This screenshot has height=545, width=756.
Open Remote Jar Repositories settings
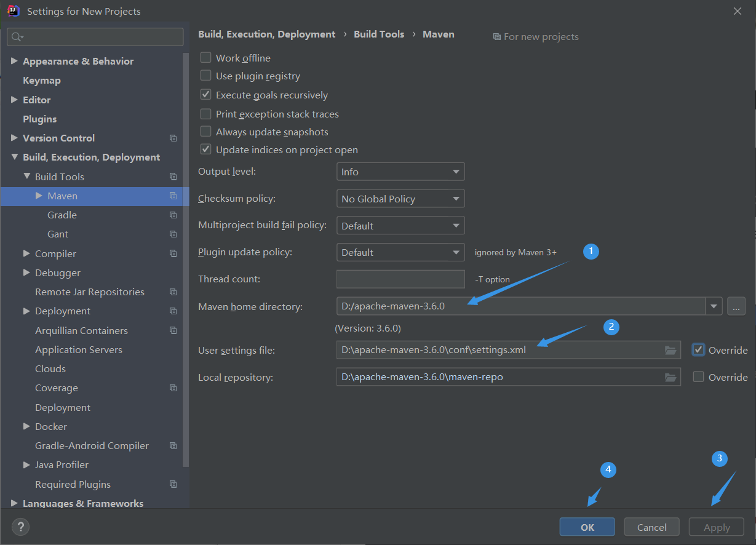click(x=90, y=292)
